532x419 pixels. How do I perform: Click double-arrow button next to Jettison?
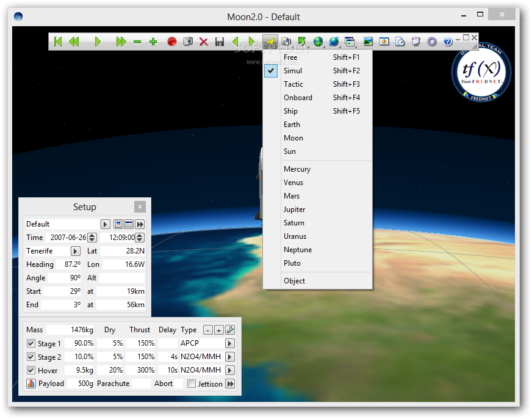230,384
